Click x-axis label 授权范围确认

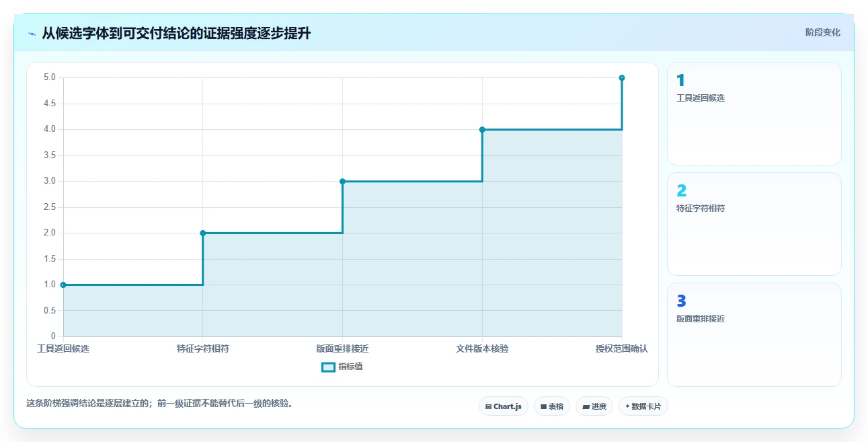[x=622, y=348]
